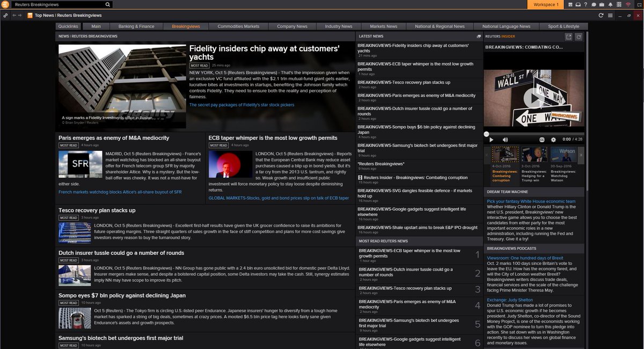Open the server stack icon in toolbar

tap(619, 4)
